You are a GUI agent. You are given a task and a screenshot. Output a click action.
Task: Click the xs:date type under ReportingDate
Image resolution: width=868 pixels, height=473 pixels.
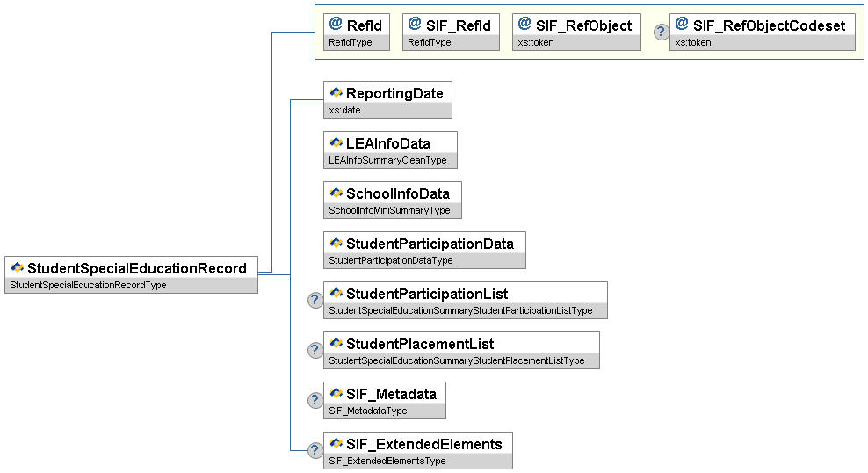[345, 110]
